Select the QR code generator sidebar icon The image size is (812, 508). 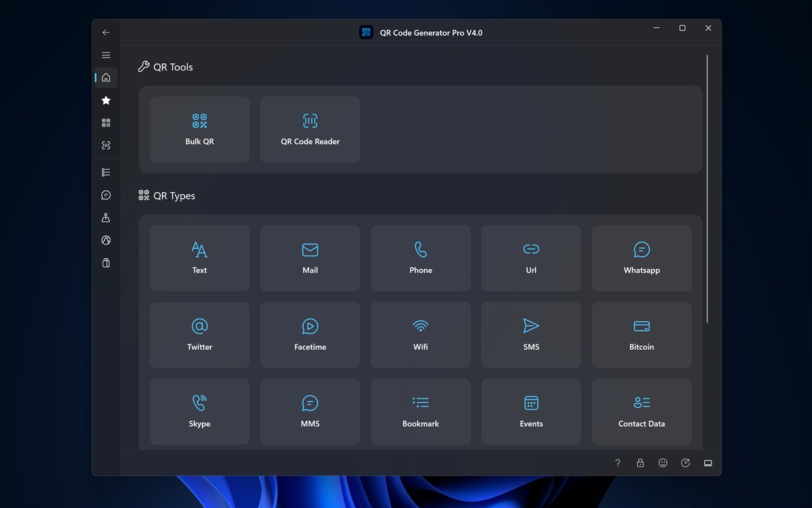pyautogui.click(x=105, y=123)
